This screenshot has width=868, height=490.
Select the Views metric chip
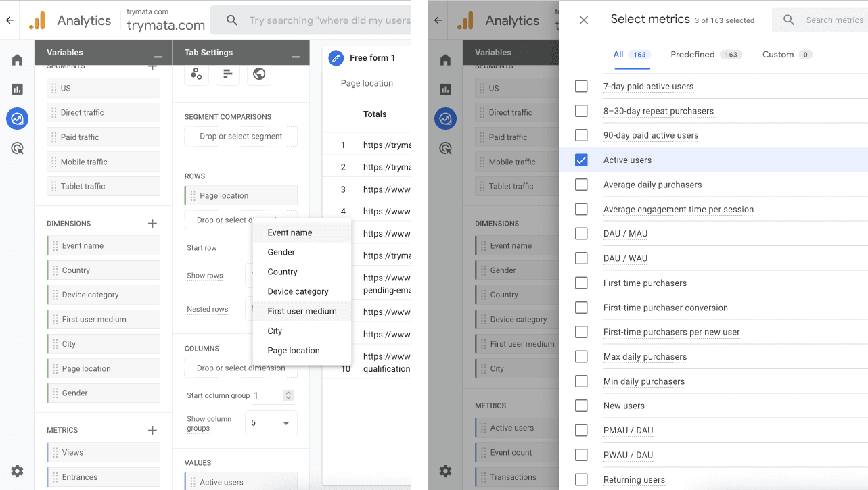click(104, 452)
